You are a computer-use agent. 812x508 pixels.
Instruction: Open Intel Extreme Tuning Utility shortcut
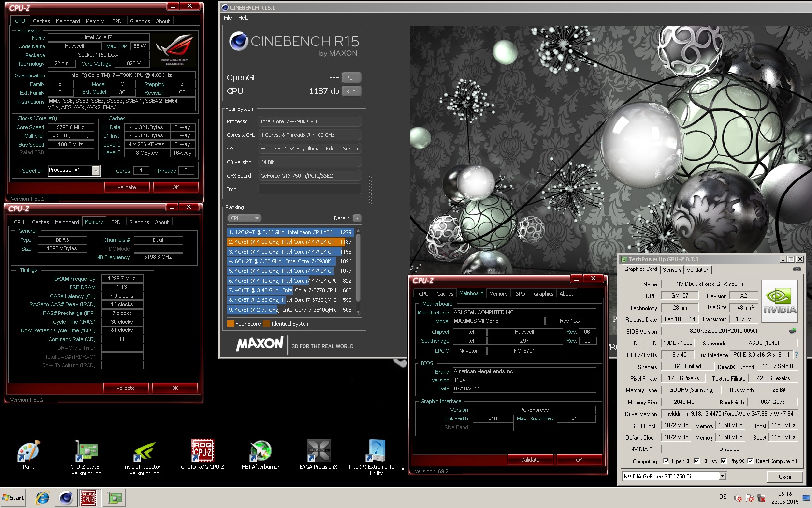(377, 457)
